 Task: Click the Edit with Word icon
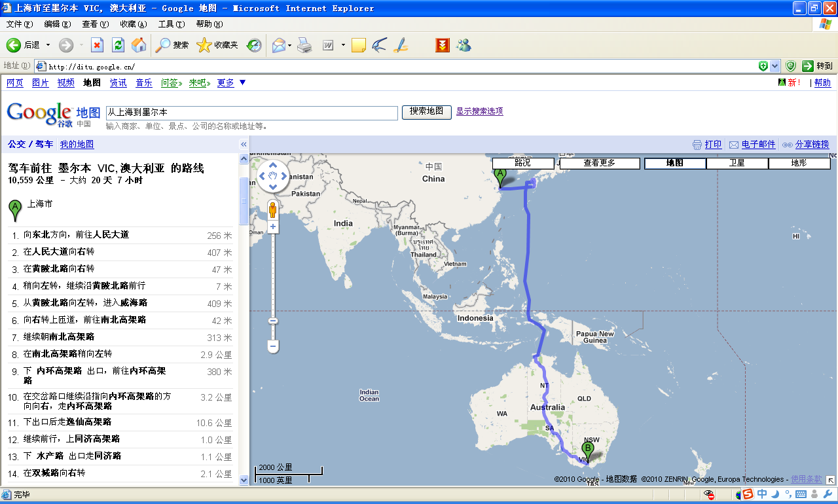point(328,45)
